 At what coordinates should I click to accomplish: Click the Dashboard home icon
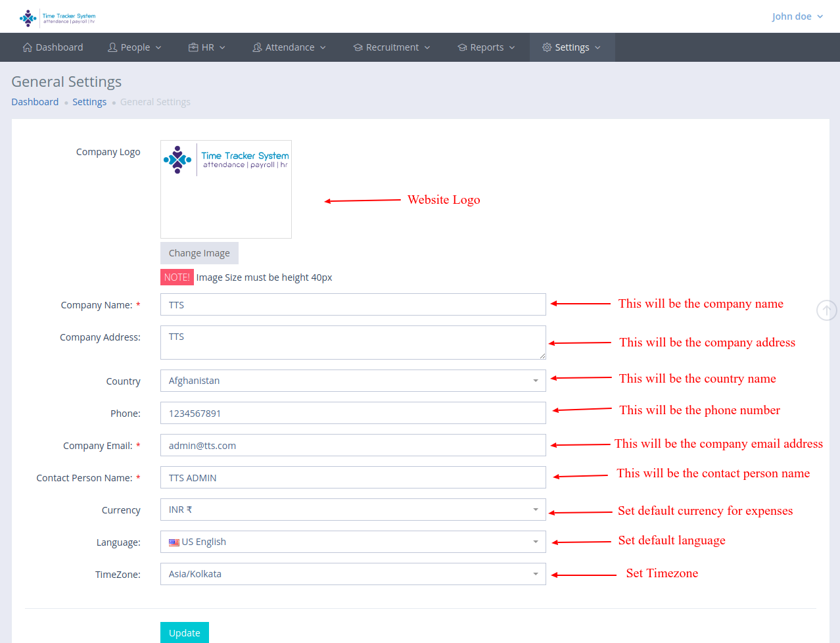pyautogui.click(x=28, y=47)
